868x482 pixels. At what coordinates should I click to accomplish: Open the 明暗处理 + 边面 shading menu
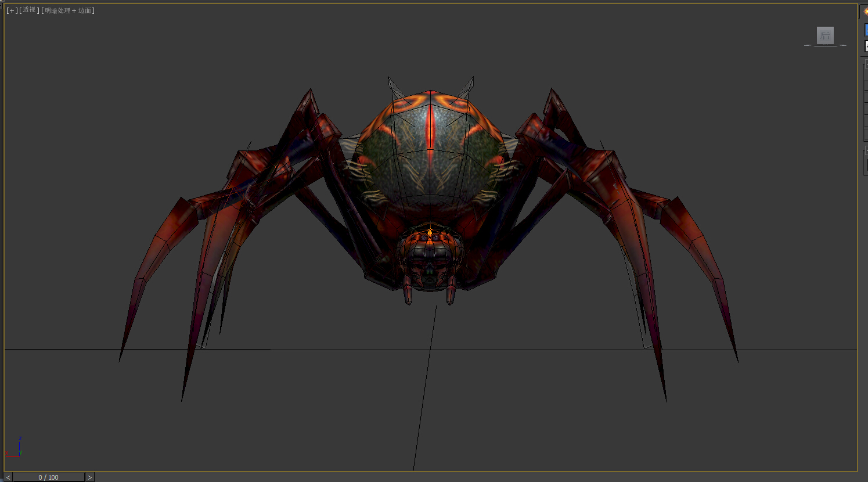(69, 10)
